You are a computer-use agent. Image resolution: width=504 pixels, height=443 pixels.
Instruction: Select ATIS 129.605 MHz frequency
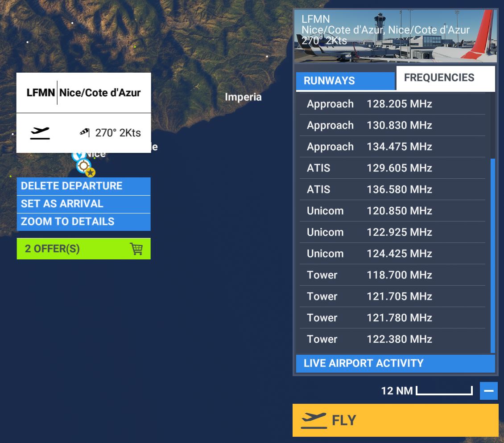point(392,168)
